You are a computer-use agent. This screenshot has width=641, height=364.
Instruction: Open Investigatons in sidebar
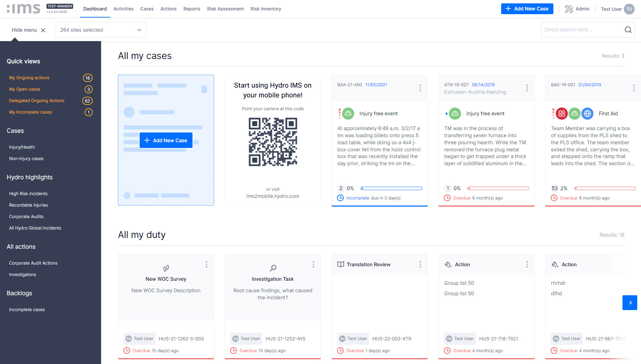[23, 274]
